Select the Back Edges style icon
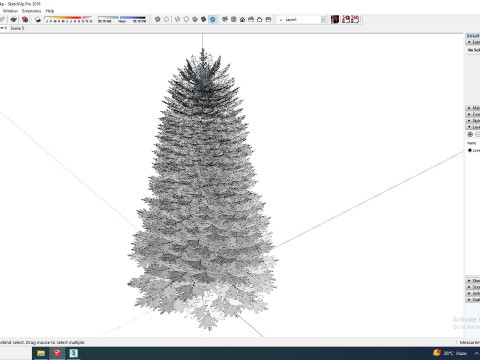This screenshot has height=360, width=480. (166, 19)
